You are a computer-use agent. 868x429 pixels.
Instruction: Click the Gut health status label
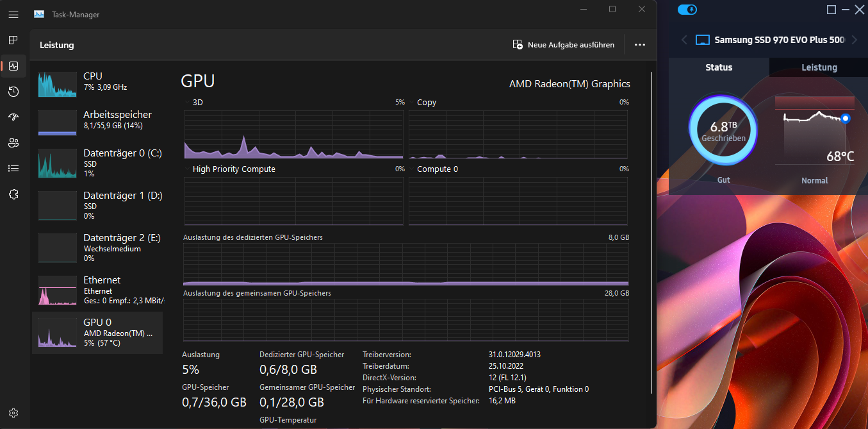723,180
